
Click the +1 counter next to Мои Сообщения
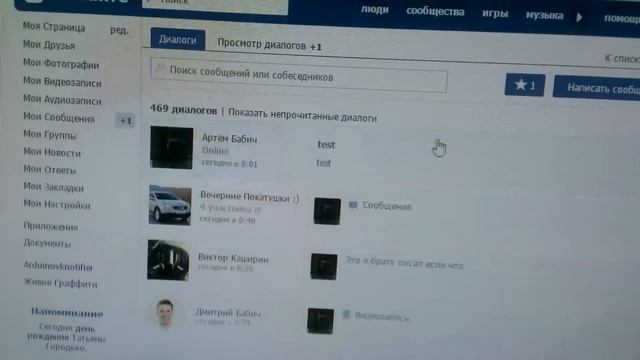125,120
